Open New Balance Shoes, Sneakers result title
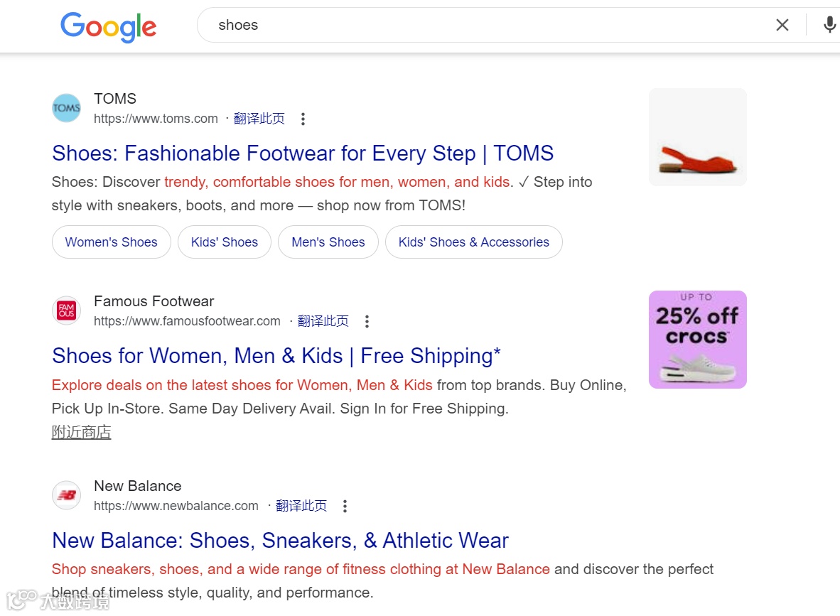This screenshot has width=840, height=616. coord(280,541)
